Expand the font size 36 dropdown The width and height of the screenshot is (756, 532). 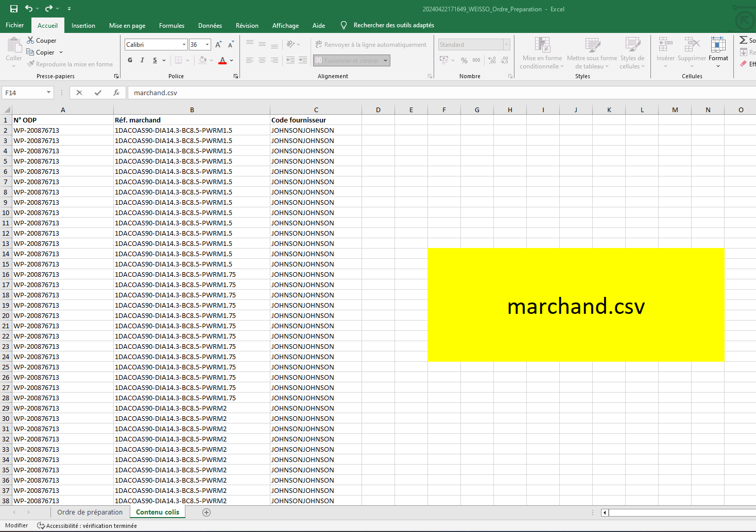207,45
